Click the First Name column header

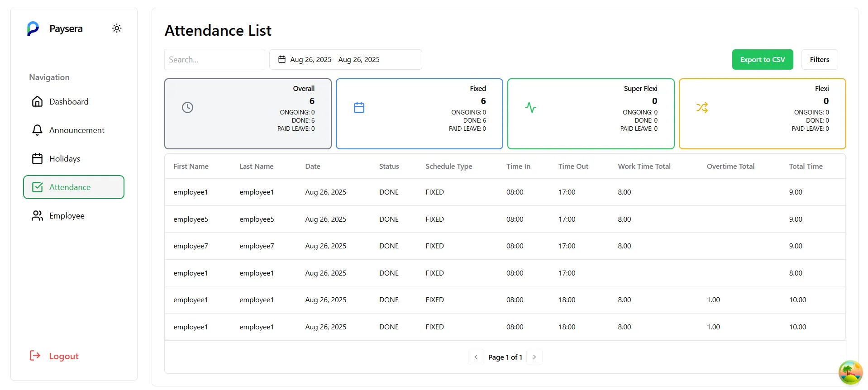(191, 166)
